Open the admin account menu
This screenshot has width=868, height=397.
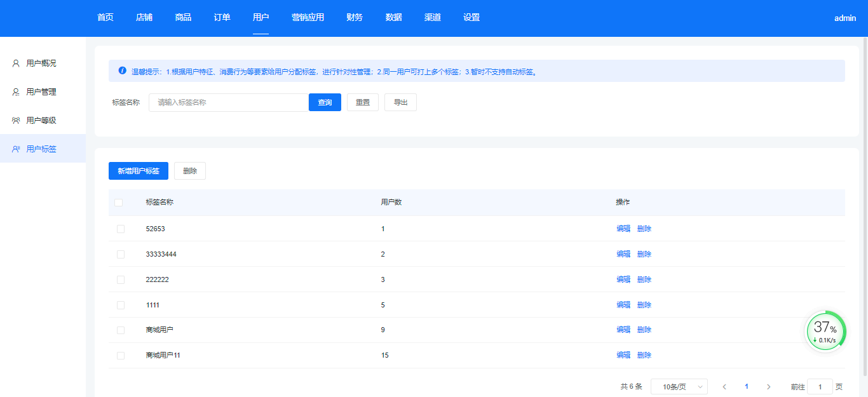click(844, 18)
